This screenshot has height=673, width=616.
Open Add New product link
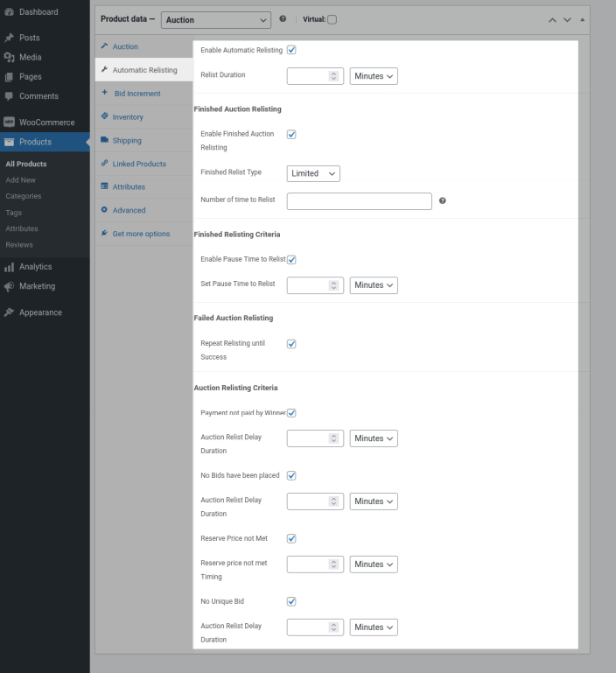click(21, 180)
